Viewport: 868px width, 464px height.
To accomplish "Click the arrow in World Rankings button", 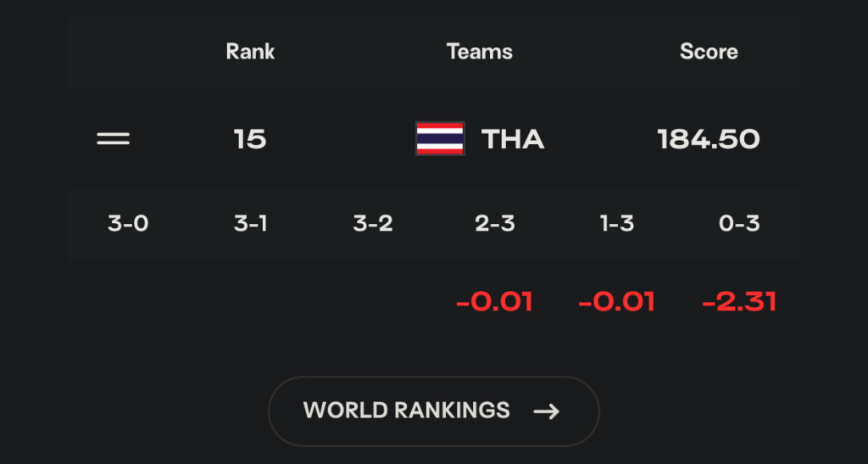I will coord(547,411).
